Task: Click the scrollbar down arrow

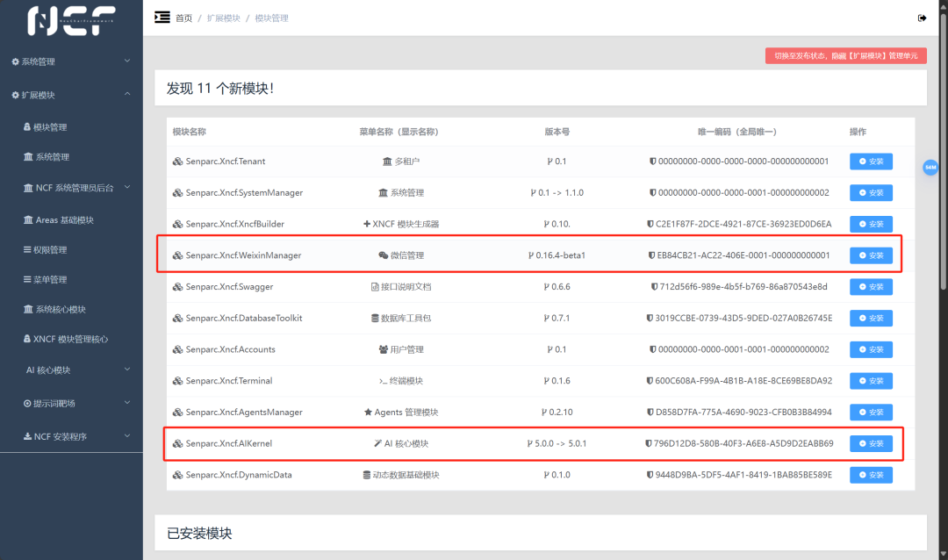Action: pyautogui.click(x=943, y=554)
